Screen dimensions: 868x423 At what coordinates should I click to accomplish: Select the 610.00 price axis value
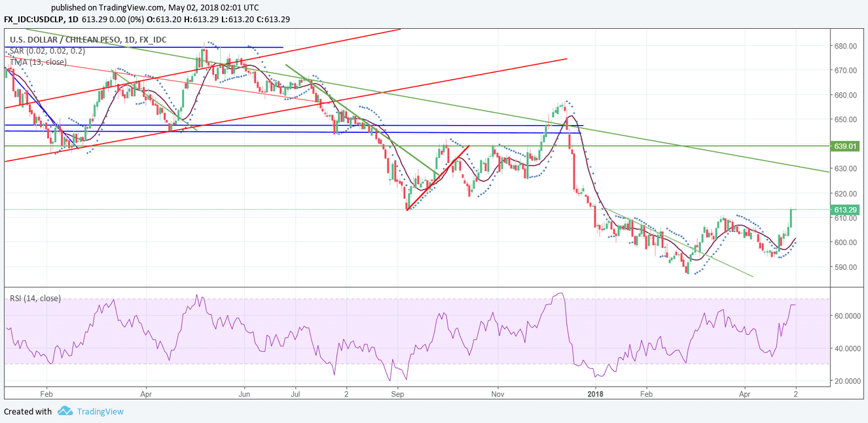point(846,218)
